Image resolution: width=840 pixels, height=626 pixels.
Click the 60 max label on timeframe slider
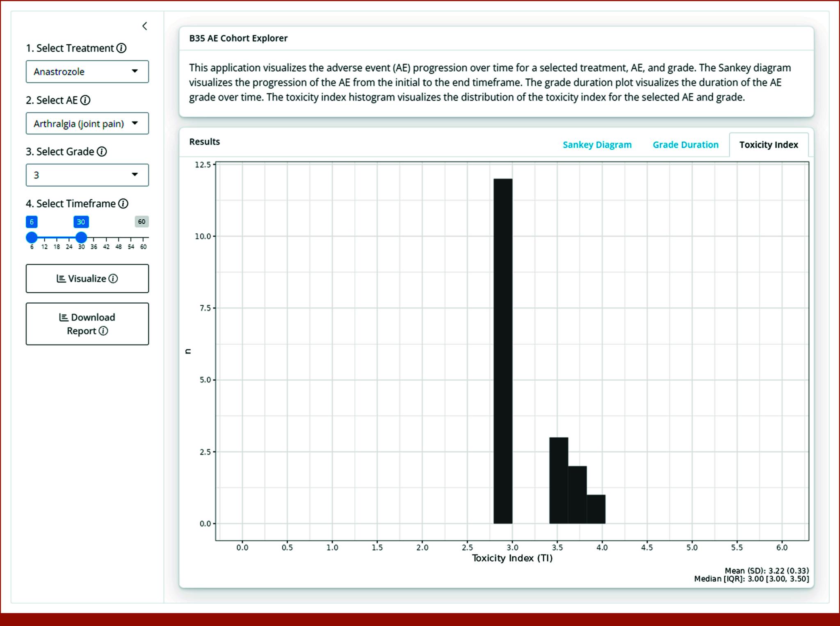142,222
